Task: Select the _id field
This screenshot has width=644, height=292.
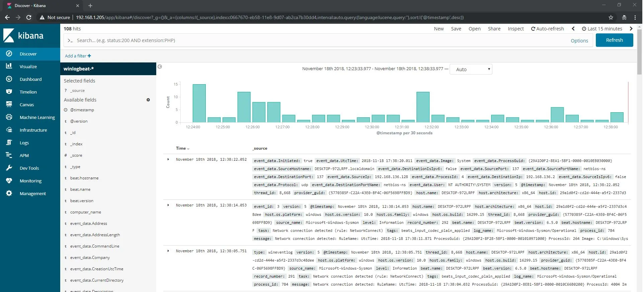Action: point(73,133)
